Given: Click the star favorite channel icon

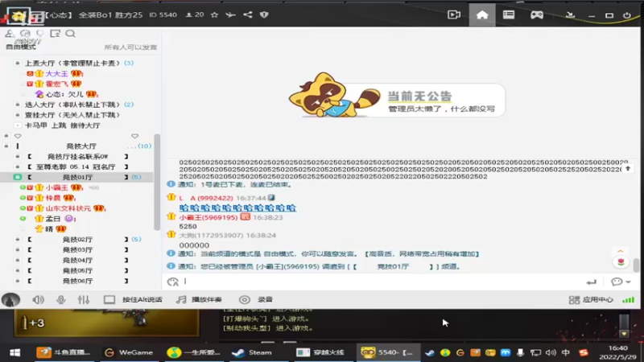Looking at the screenshot, I should 214,14.
